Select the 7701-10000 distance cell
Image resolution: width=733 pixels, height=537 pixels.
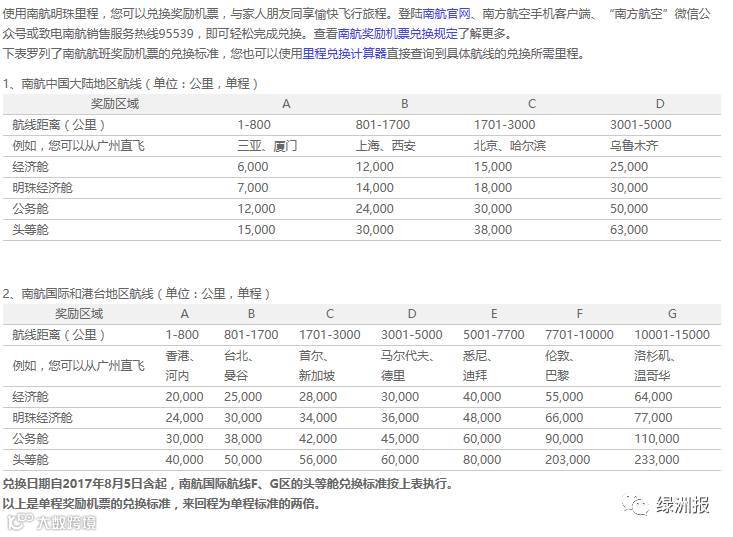click(x=579, y=335)
